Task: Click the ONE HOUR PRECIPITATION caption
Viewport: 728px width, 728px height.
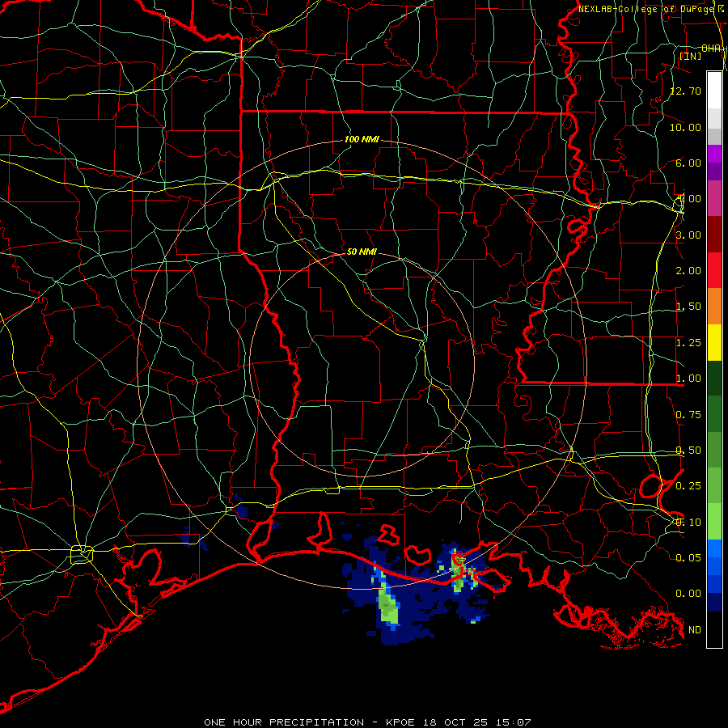Action: pos(284,722)
